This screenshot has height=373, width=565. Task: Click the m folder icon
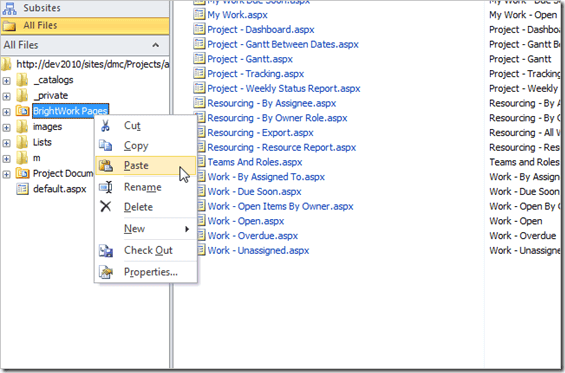point(22,158)
